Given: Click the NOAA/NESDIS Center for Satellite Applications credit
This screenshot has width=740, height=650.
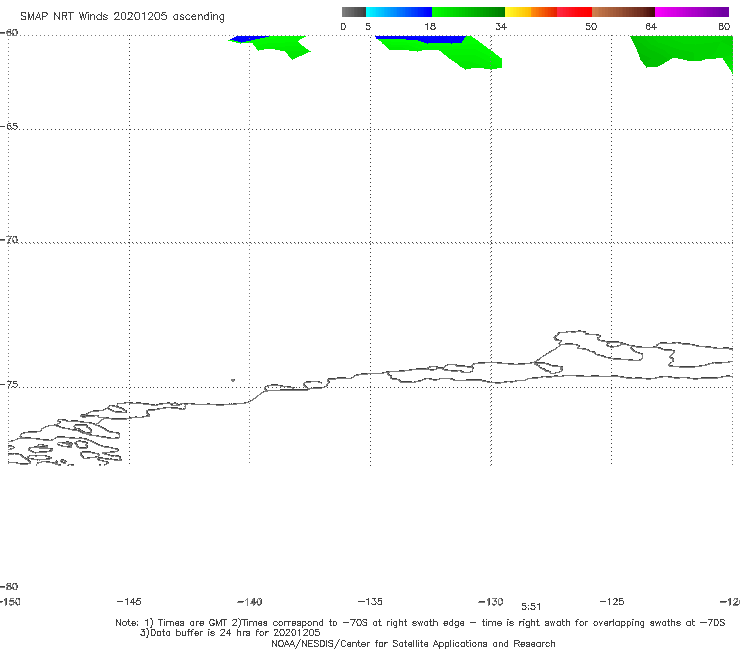Looking at the screenshot, I should tap(413, 643).
